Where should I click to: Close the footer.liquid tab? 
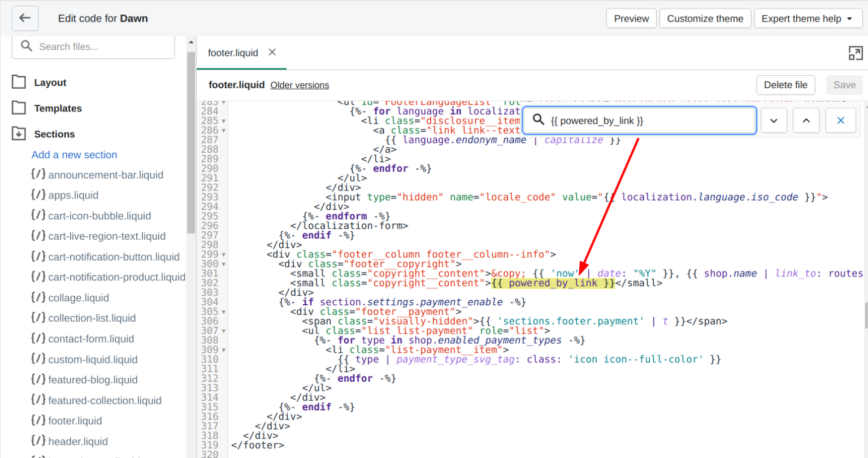pos(272,52)
